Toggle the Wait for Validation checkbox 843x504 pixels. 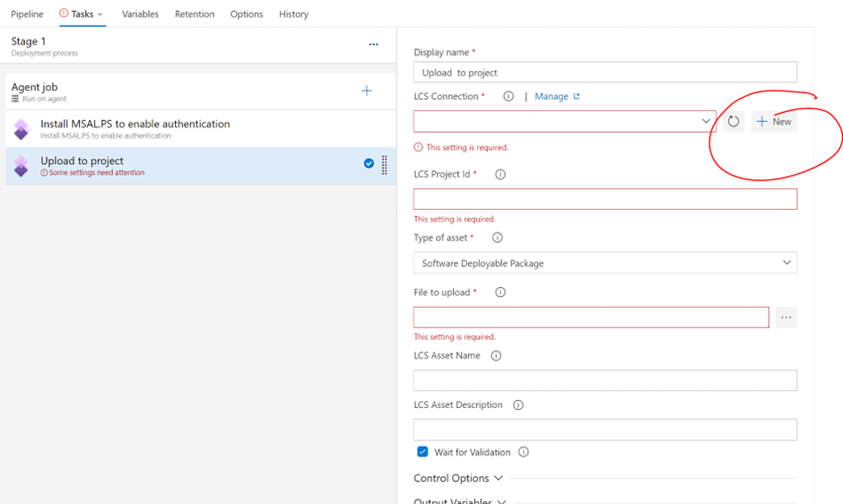click(x=422, y=452)
